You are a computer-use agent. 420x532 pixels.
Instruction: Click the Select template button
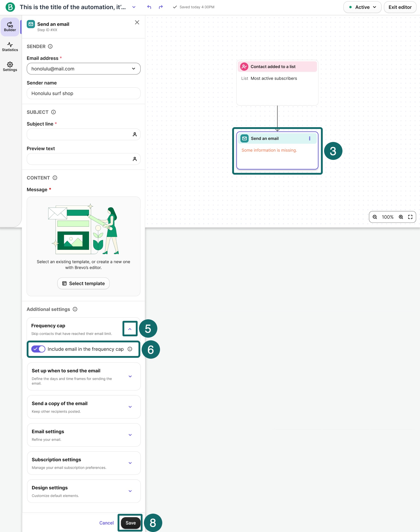coord(83,283)
